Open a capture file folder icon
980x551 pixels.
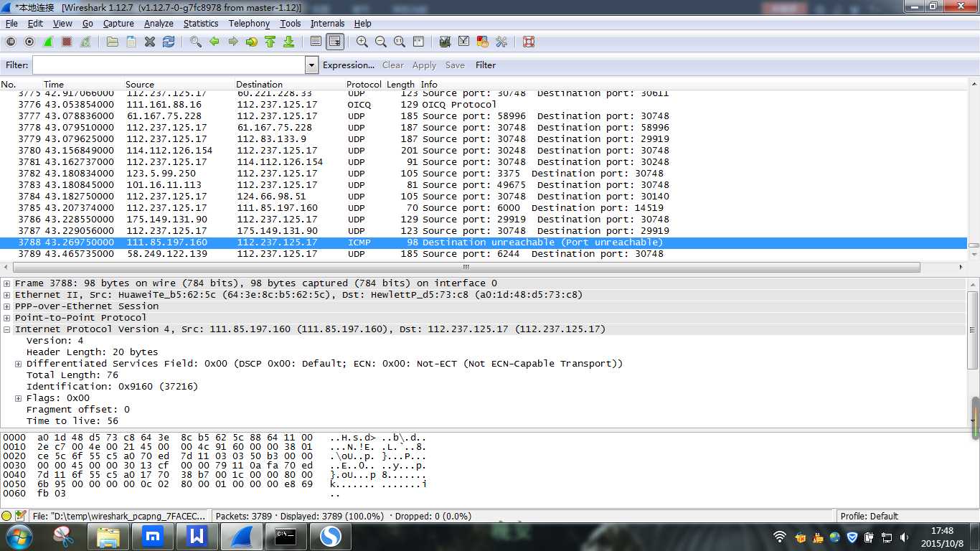point(113,42)
